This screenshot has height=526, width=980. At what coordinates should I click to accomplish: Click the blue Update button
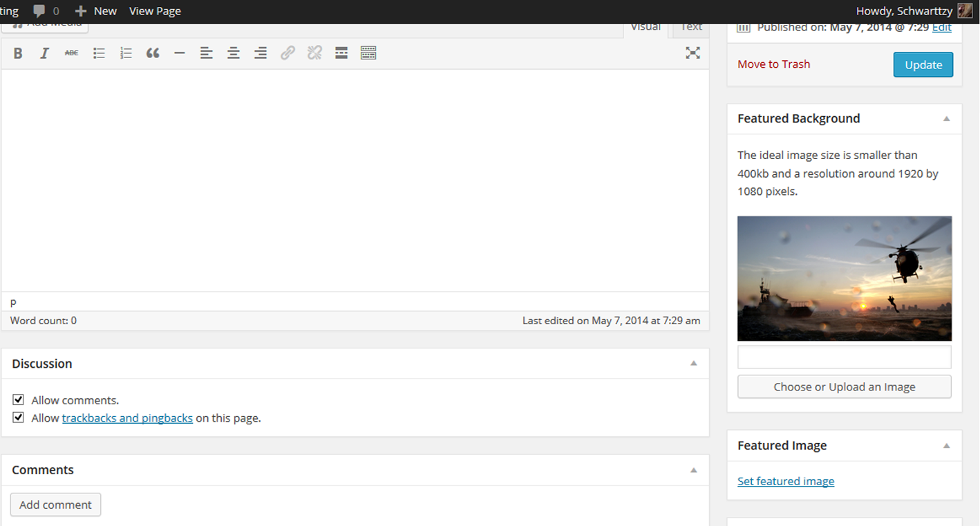[x=923, y=64]
